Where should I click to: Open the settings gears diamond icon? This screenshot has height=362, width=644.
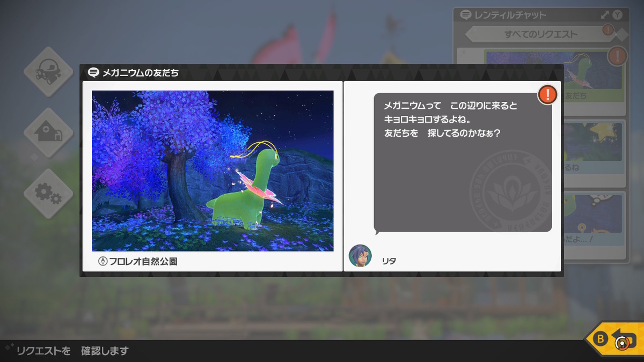tap(48, 194)
